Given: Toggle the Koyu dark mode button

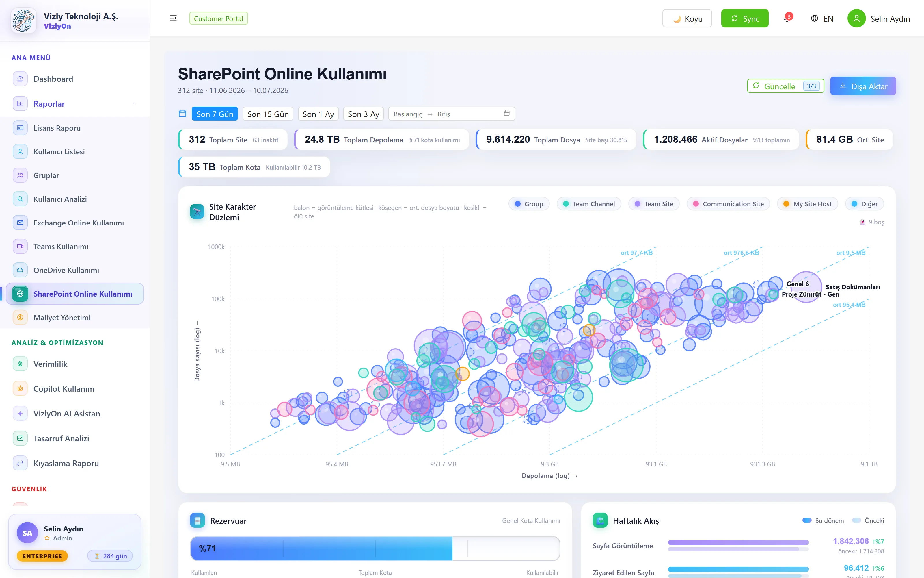Looking at the screenshot, I should 687,18.
